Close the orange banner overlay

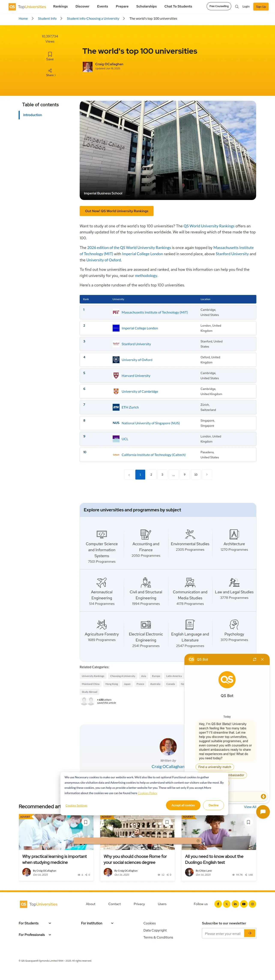[x=198, y=841]
